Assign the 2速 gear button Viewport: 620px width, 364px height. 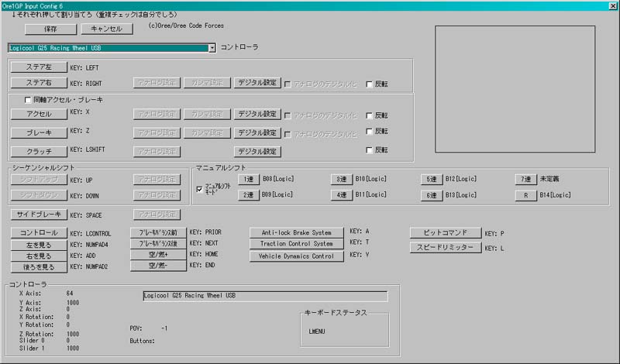[x=248, y=195]
